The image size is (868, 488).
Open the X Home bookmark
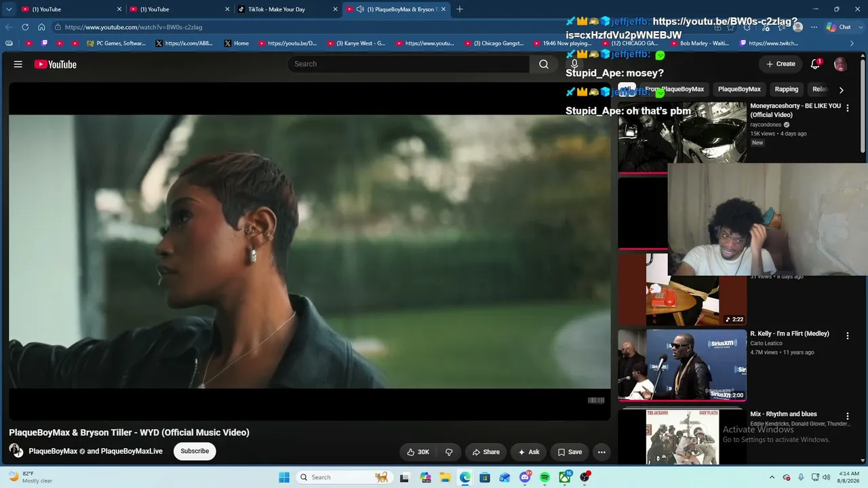click(x=236, y=43)
